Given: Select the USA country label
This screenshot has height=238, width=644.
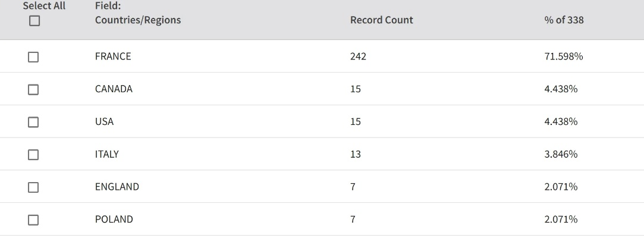Looking at the screenshot, I should (x=104, y=121).
